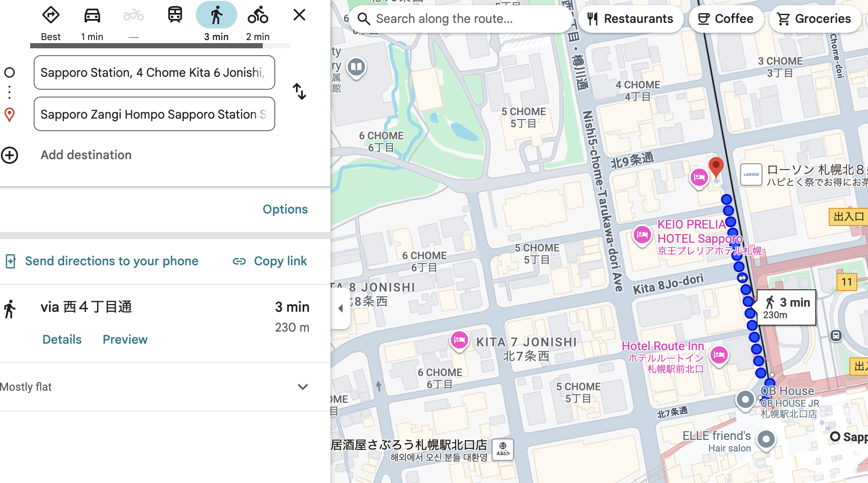Click the Add destination plus icon
The width and height of the screenshot is (868, 483).
[9, 155]
